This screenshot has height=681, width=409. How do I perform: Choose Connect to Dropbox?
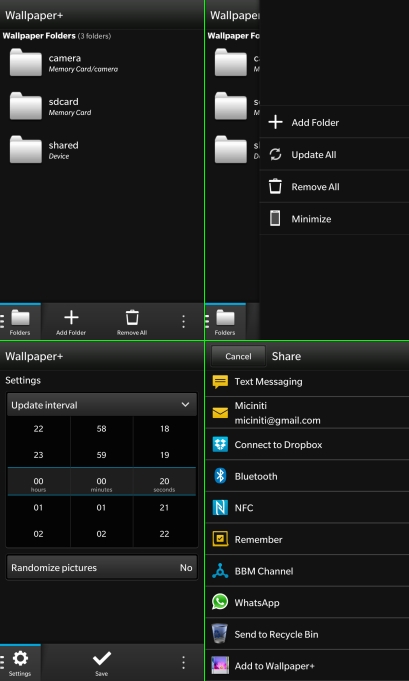click(x=307, y=444)
